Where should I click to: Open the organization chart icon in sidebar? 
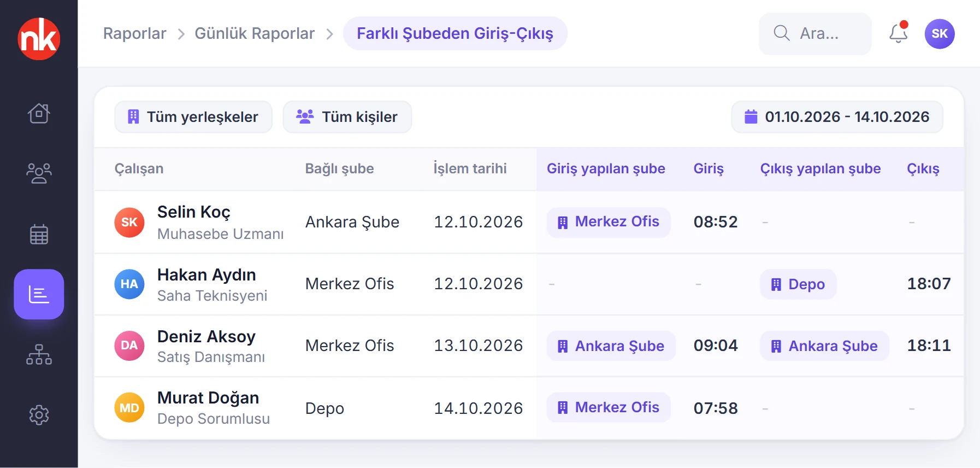coord(39,354)
